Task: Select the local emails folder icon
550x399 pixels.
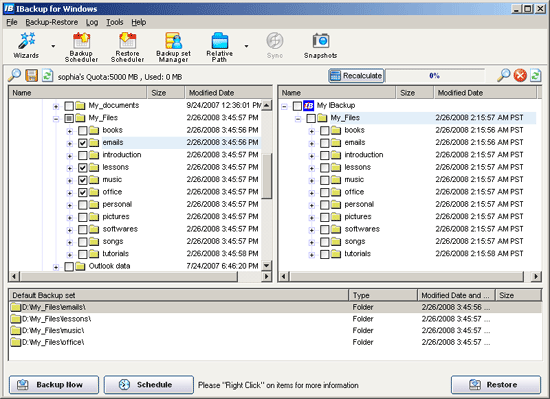Action: pyautogui.click(x=94, y=142)
